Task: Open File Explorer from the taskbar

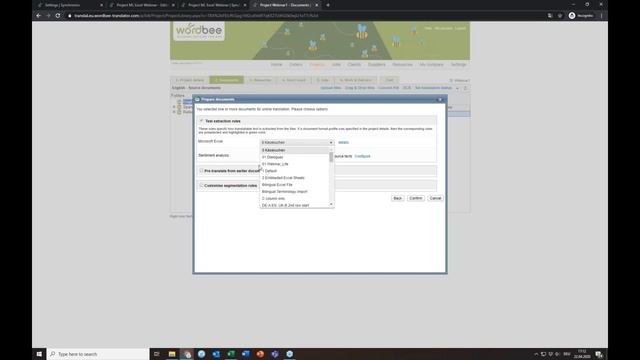Action: [172, 354]
